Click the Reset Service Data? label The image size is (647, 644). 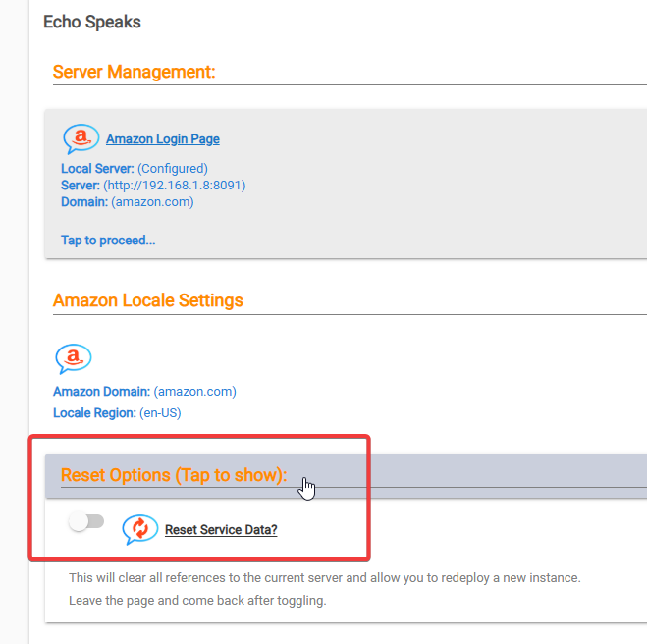(221, 530)
